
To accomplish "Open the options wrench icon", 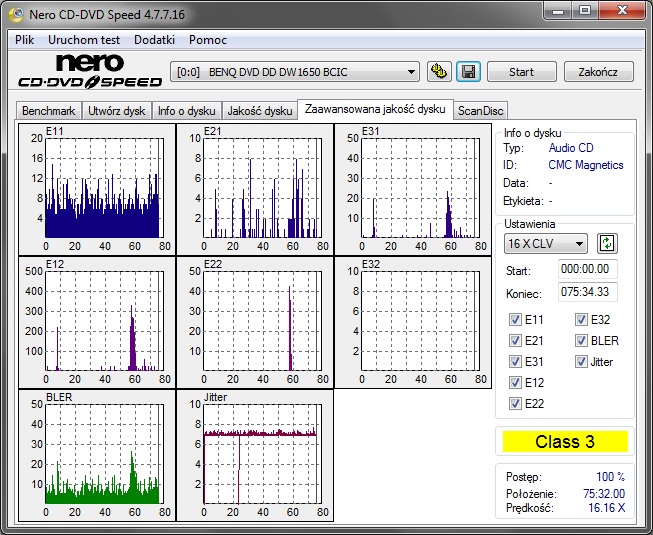I will 439,72.
